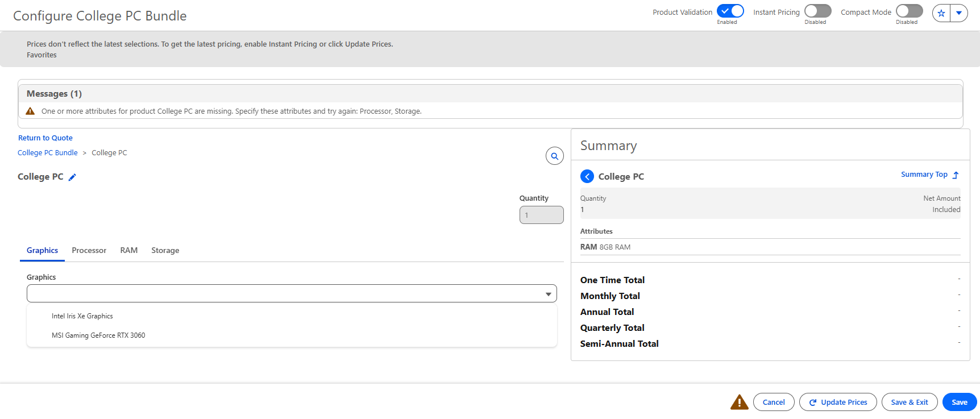This screenshot has width=980, height=419.
Task: Follow the Return to Quote link
Action: 45,138
